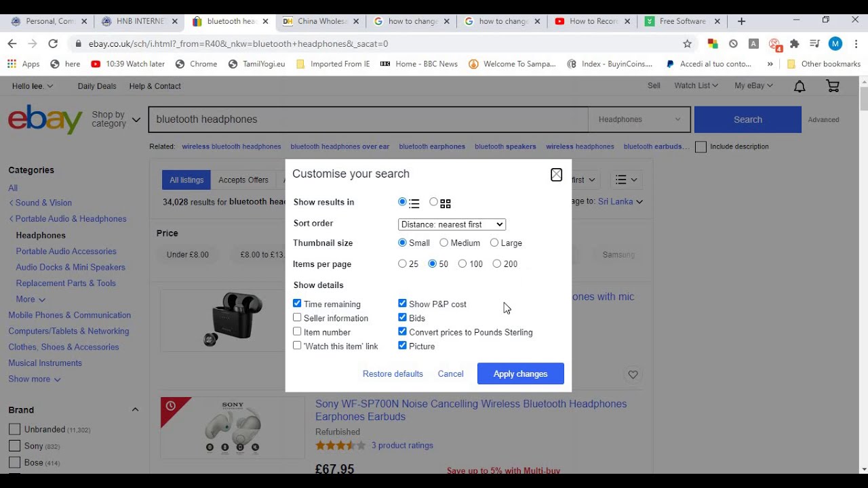Click the blue Search button

[x=748, y=119]
